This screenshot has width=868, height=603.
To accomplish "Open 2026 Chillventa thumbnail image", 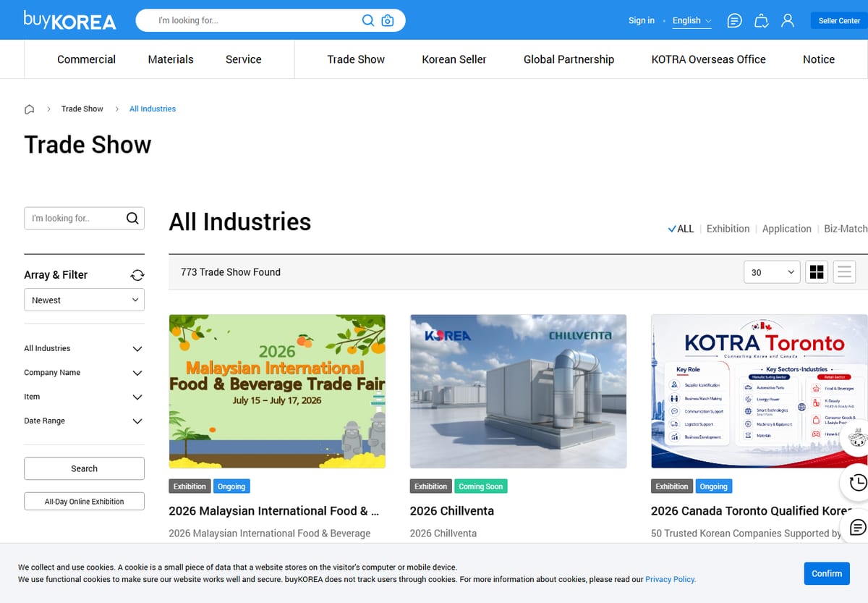I will pyautogui.click(x=518, y=391).
